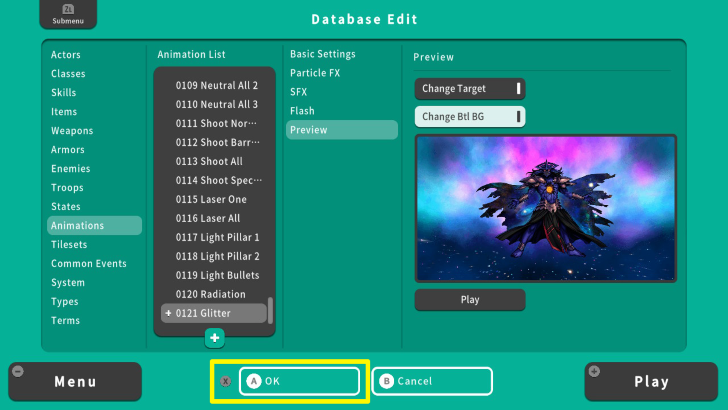Switch to Flash section

tap(302, 111)
